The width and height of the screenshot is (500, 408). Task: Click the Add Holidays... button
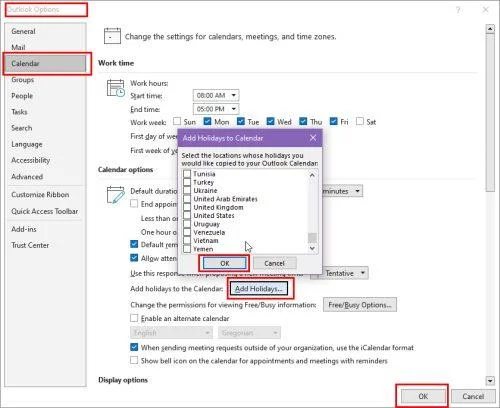point(259,289)
